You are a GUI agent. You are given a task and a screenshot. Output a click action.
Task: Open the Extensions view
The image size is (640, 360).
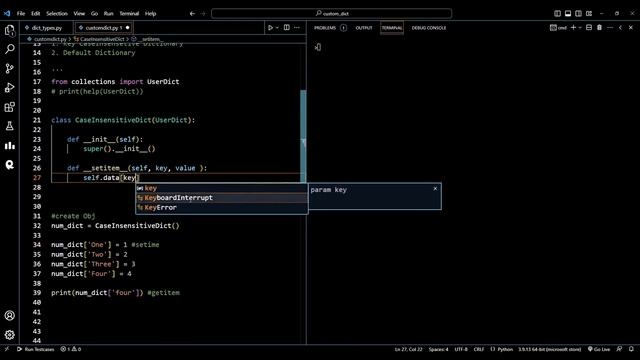click(x=9, y=107)
